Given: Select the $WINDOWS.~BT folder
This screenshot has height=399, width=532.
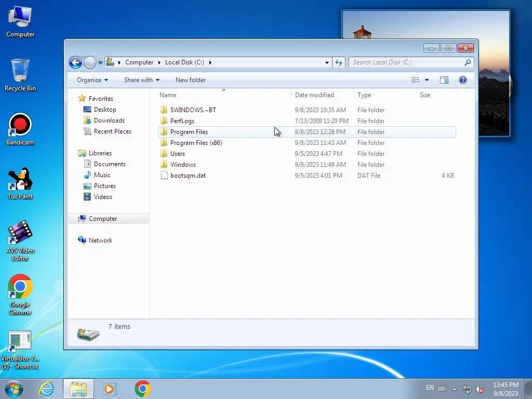Looking at the screenshot, I should coord(307,110).
